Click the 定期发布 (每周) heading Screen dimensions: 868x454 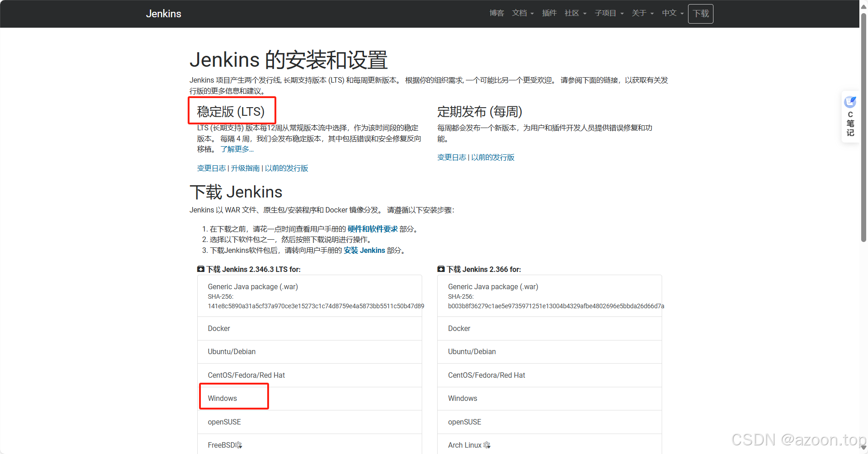pos(479,111)
